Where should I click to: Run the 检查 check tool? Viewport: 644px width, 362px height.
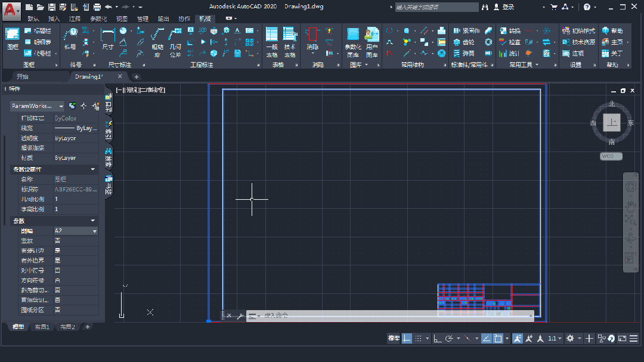click(510, 42)
